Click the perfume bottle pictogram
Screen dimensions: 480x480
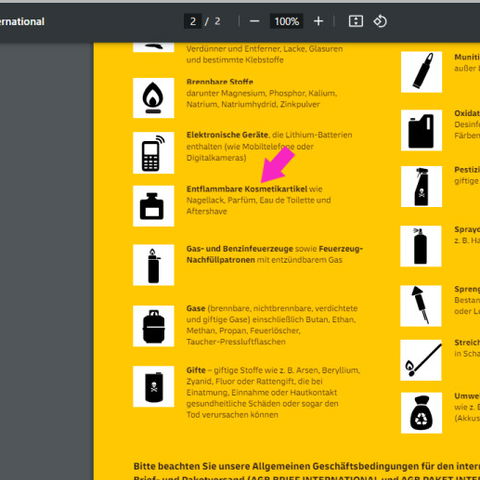pyautogui.click(x=153, y=206)
